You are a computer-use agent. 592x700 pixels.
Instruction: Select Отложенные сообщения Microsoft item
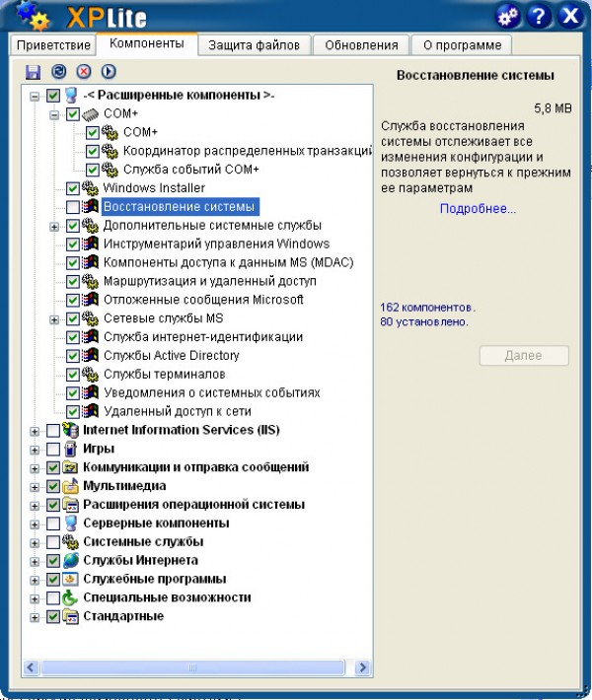point(203,300)
